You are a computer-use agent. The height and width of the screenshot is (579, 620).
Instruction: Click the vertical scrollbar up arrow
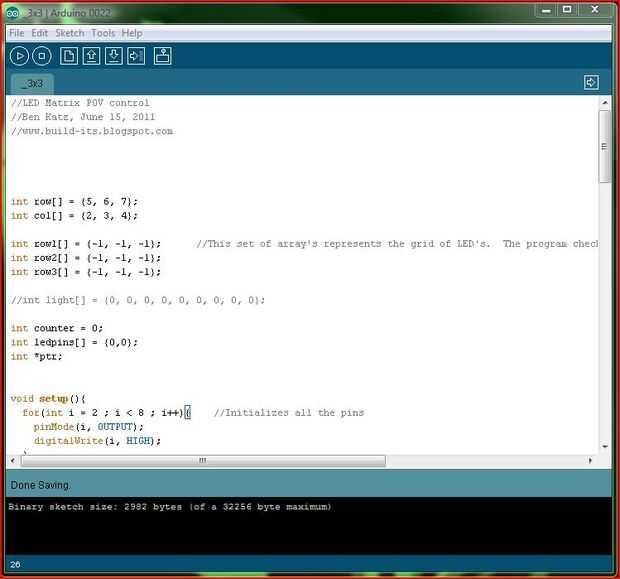pos(605,102)
